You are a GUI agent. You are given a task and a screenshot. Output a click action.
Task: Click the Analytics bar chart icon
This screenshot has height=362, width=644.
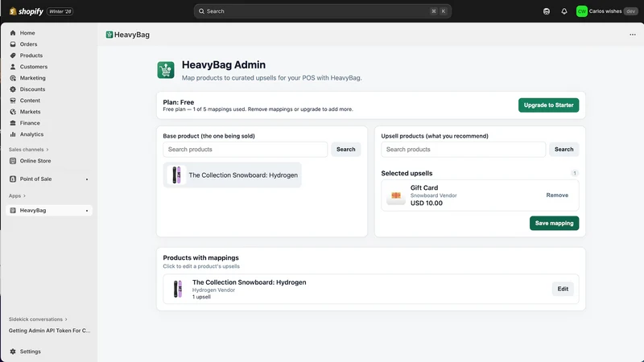(x=13, y=134)
